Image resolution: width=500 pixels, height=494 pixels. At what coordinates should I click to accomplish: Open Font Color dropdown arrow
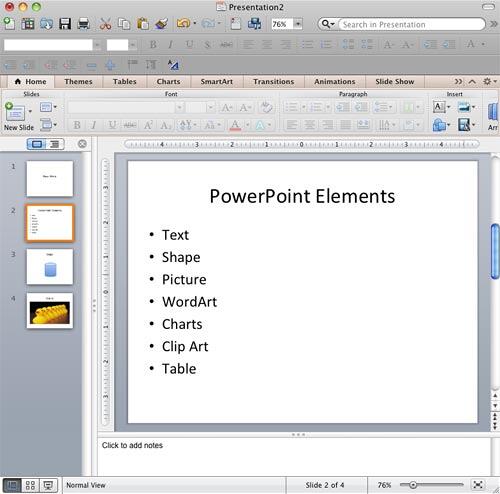[x=248, y=125]
